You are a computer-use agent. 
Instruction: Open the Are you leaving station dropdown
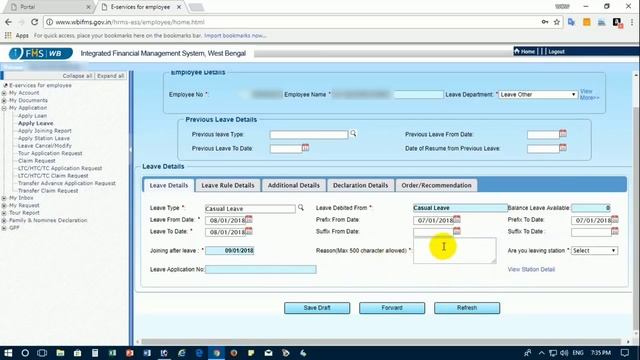pos(594,251)
